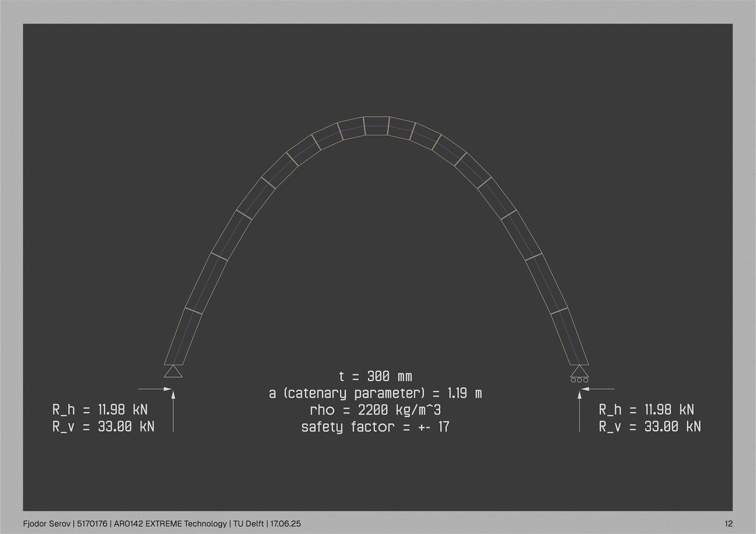Select the keystone block at the arch crown
This screenshot has height=534, width=756.
376,126
